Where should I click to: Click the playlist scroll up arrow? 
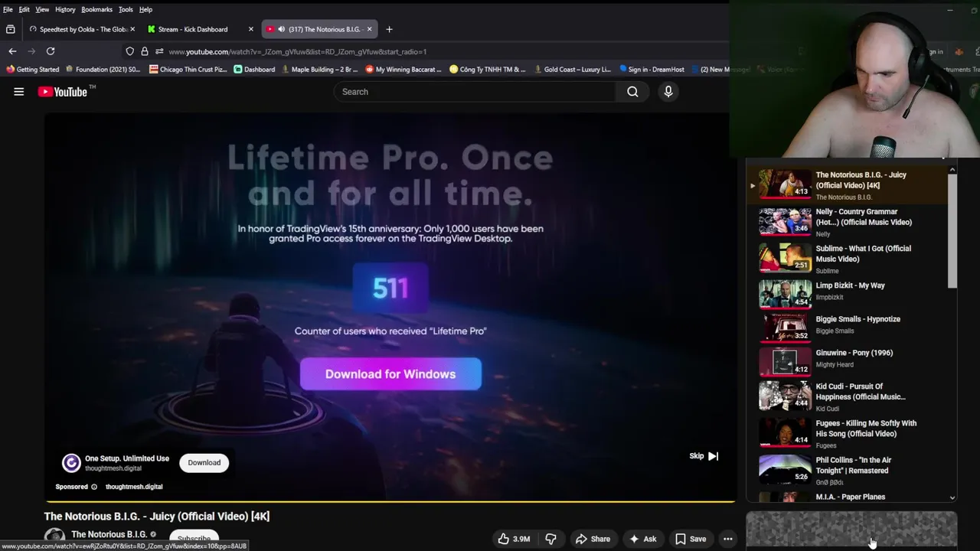[x=952, y=169]
